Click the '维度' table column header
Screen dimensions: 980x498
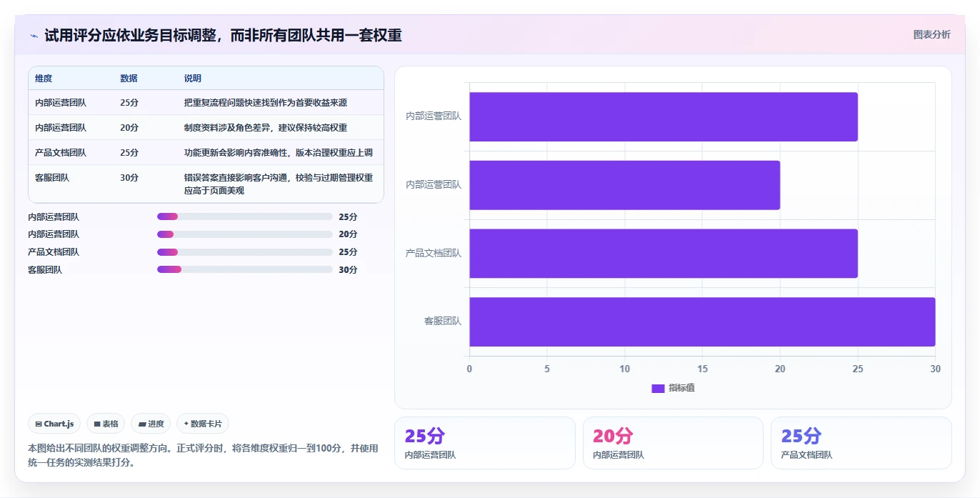pyautogui.click(x=44, y=78)
